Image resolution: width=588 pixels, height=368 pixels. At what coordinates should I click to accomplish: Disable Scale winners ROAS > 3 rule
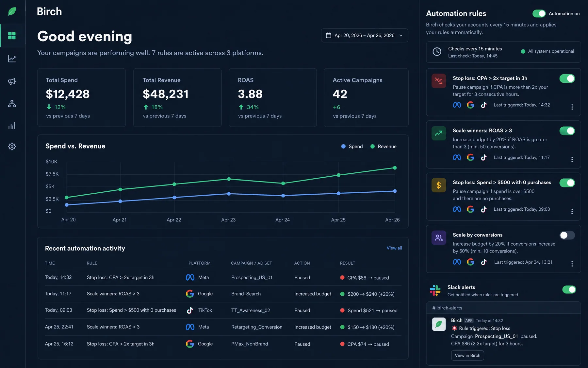pos(567,131)
